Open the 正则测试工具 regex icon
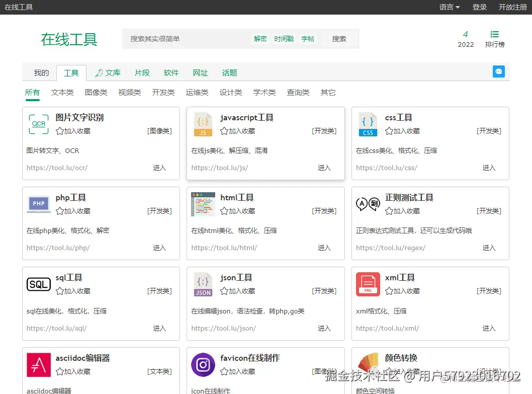This screenshot has height=394, width=532. [368, 204]
